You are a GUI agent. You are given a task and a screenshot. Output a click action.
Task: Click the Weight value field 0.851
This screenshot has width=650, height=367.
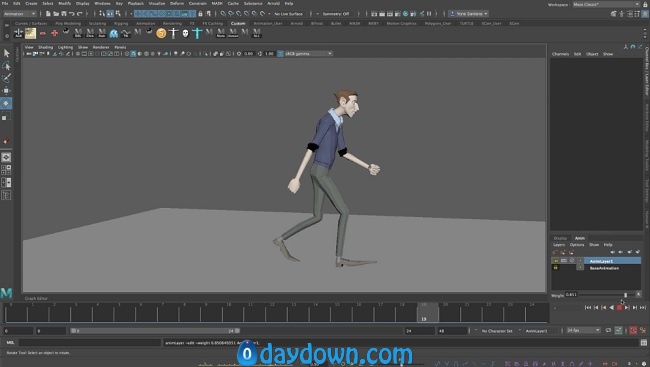click(x=571, y=294)
